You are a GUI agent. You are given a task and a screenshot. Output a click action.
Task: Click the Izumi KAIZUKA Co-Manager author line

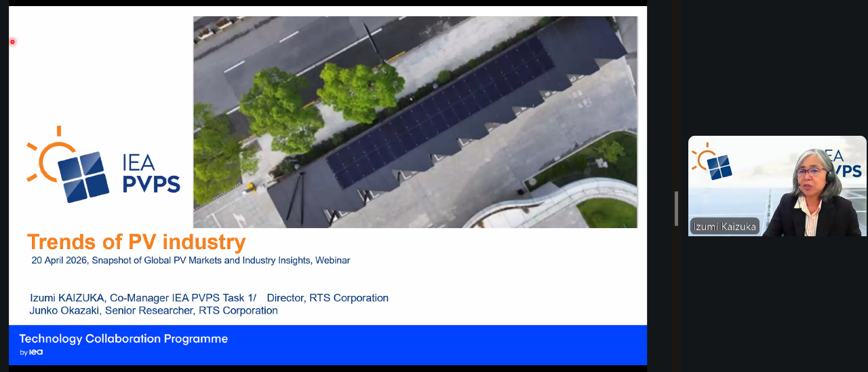[x=143, y=298]
